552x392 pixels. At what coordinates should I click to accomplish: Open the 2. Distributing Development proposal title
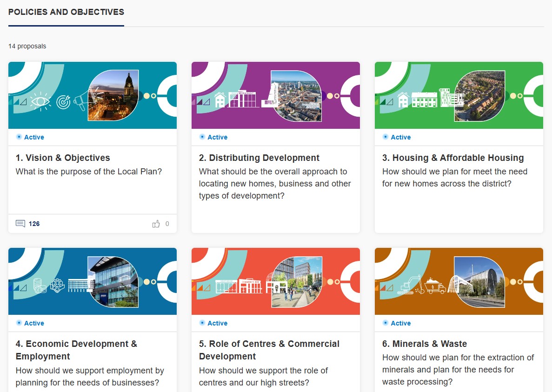pyautogui.click(x=259, y=158)
